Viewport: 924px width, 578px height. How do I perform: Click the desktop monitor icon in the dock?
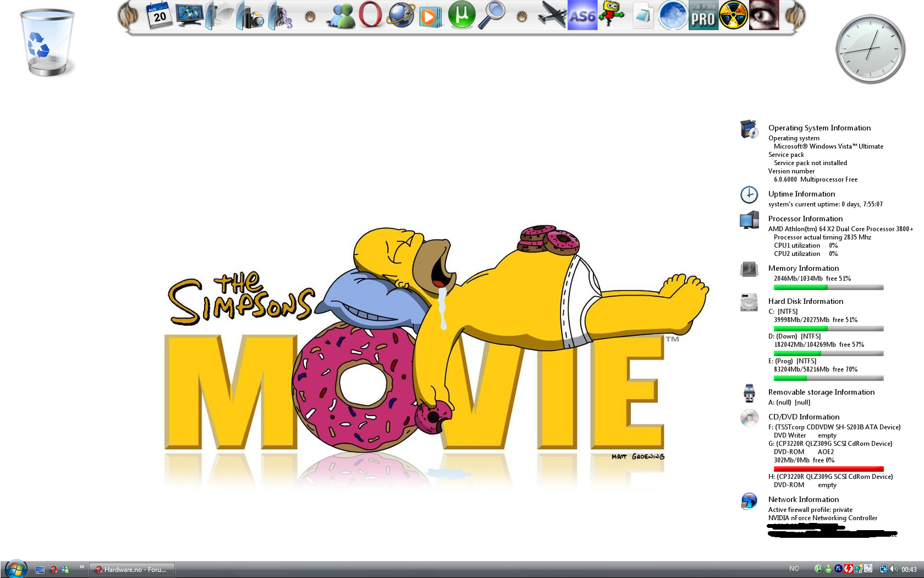[x=190, y=15]
